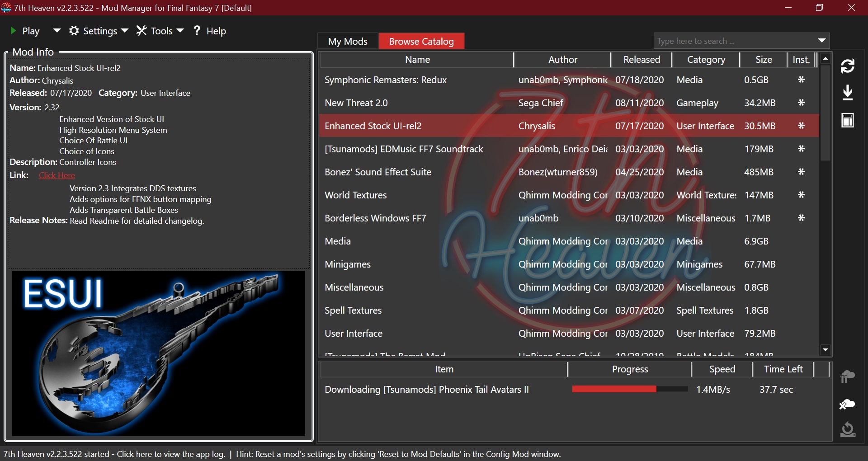Click the catalog search input field
Viewport: 868px width, 461px height.
click(x=734, y=41)
